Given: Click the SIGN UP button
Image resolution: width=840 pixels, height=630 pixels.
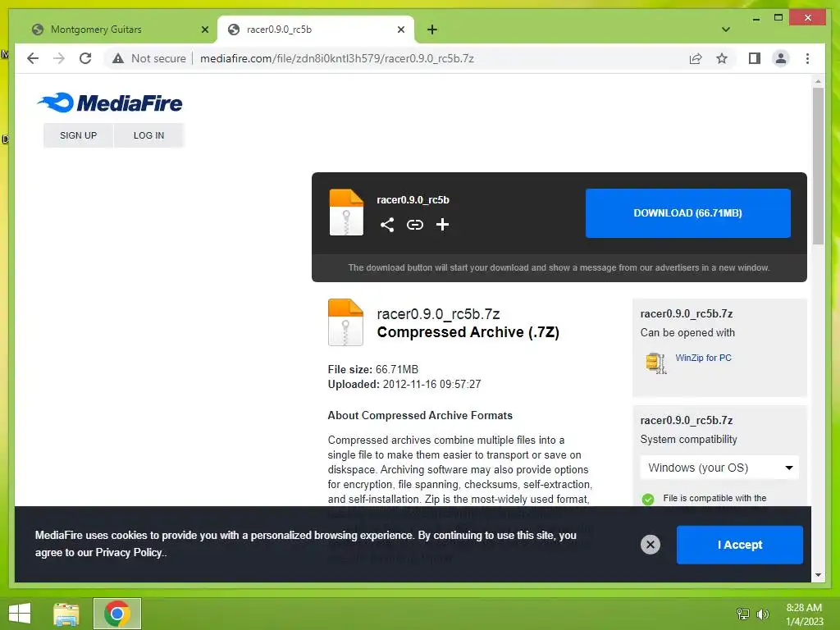Looking at the screenshot, I should pos(78,135).
